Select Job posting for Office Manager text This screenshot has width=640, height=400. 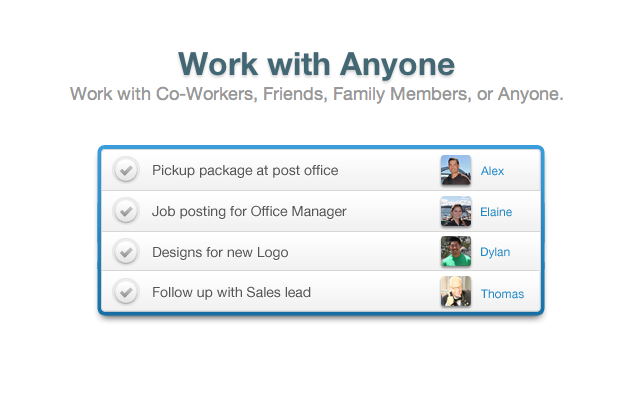click(249, 211)
